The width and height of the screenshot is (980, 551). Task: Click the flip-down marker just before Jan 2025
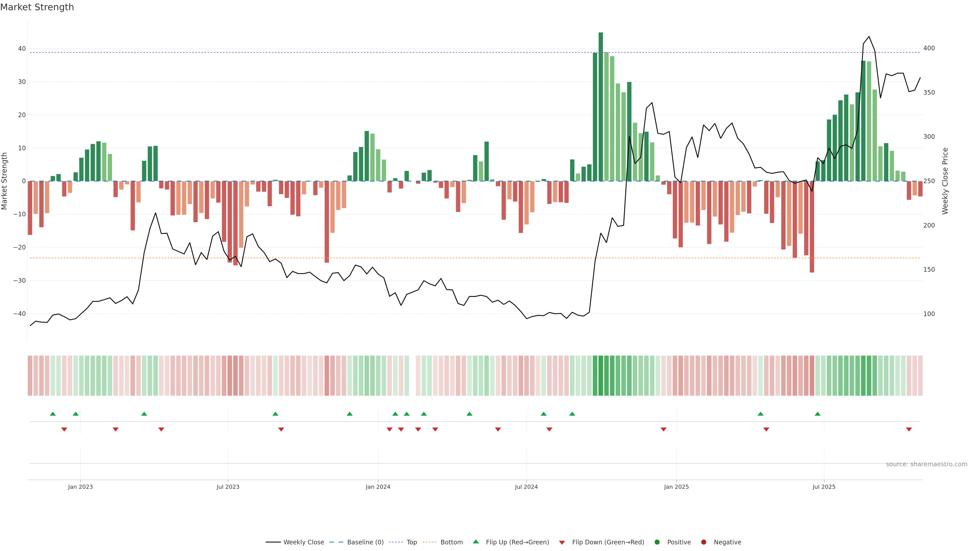[664, 429]
